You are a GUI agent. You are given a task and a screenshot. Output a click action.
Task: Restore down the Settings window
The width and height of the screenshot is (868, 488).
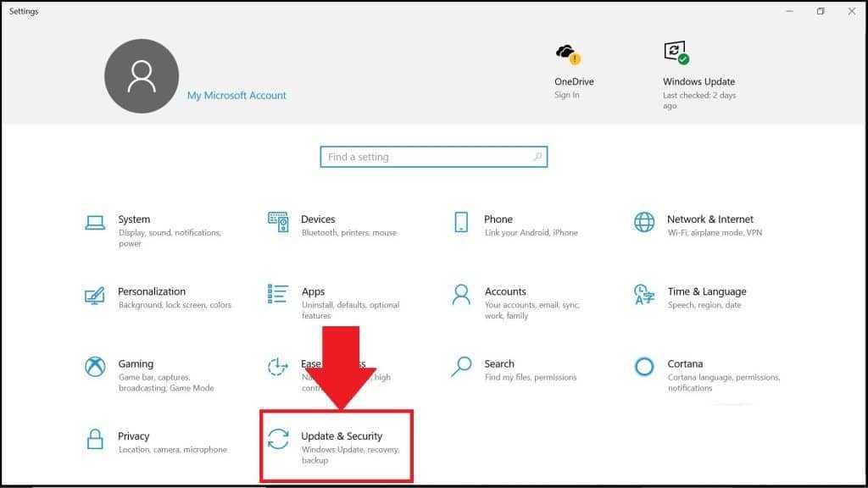[821, 11]
